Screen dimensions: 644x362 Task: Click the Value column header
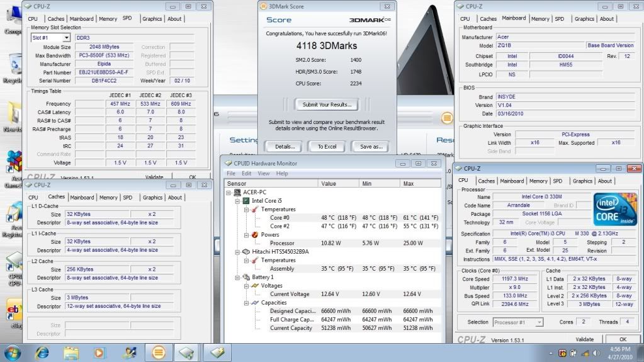coord(339,183)
